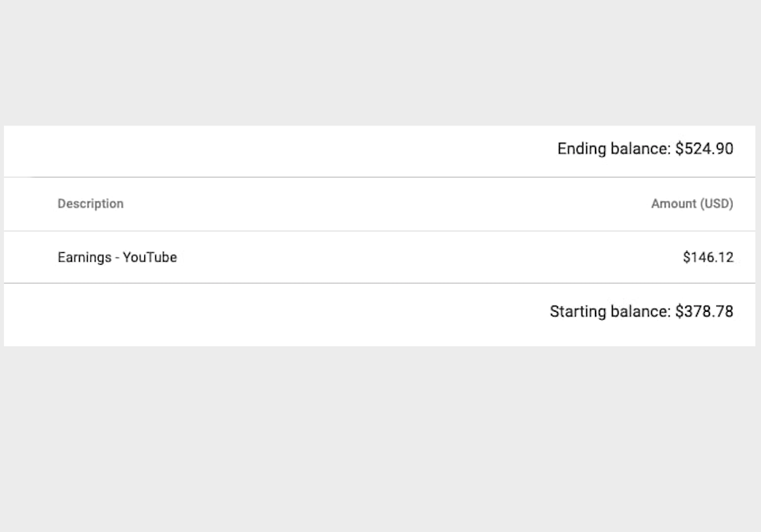Image resolution: width=761 pixels, height=532 pixels.
Task: Click the word YouTube in the row
Action: click(x=150, y=257)
